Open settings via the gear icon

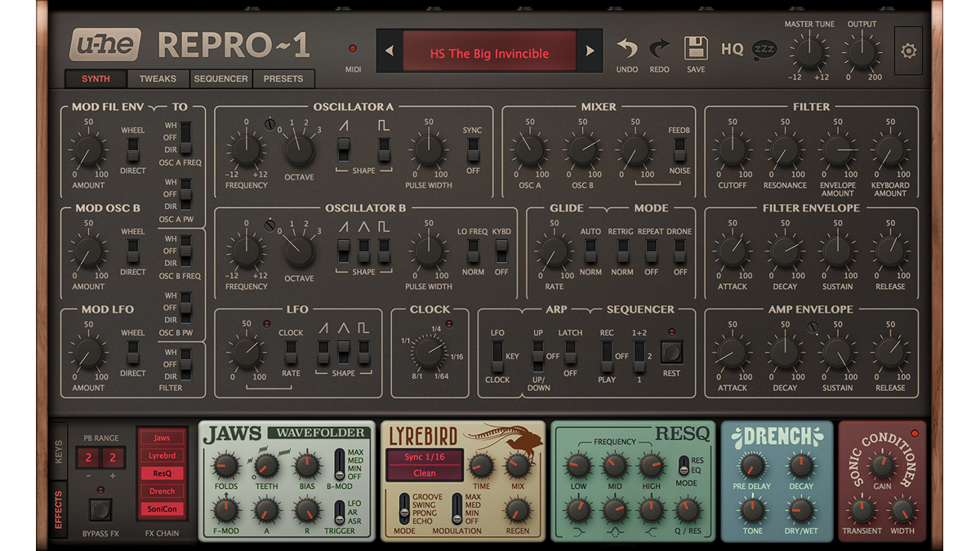(908, 51)
